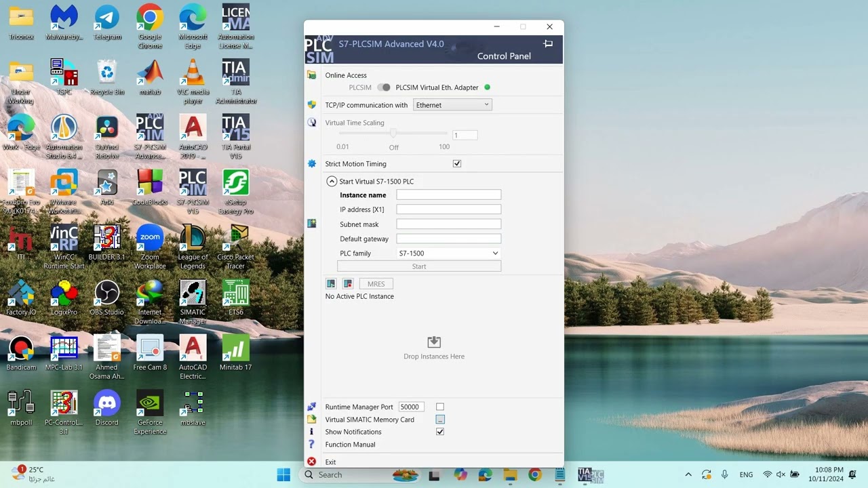Click the Virtual SIMATIC Memory Card folder icon
The width and height of the screenshot is (868, 488).
pyautogui.click(x=312, y=420)
